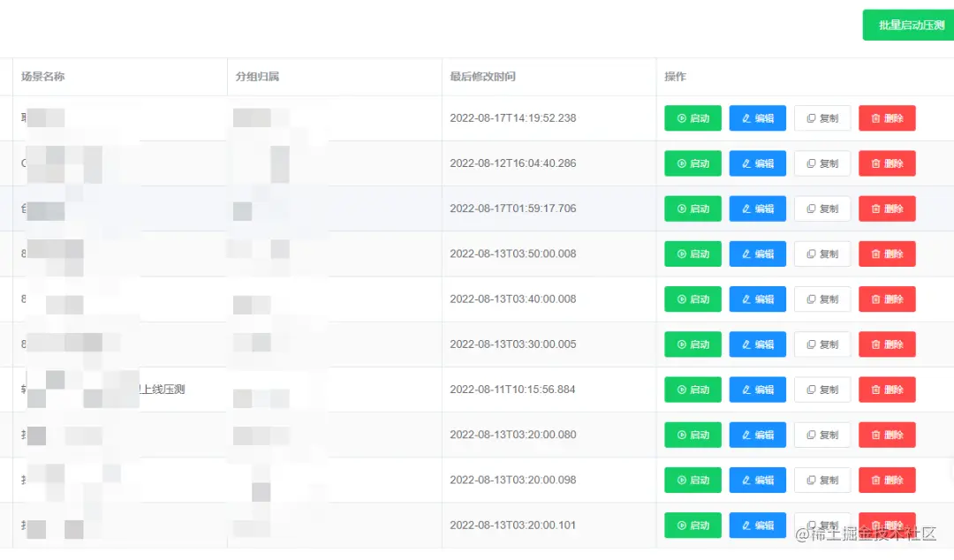
Task: Edit the scenario modified 2022-08-17T01:59:17.706
Action: pos(758,208)
